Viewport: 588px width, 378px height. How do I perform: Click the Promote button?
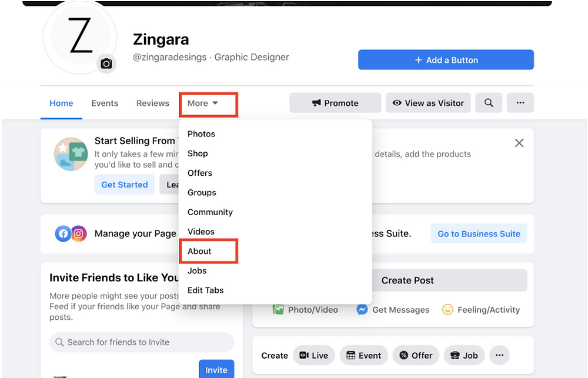point(335,103)
